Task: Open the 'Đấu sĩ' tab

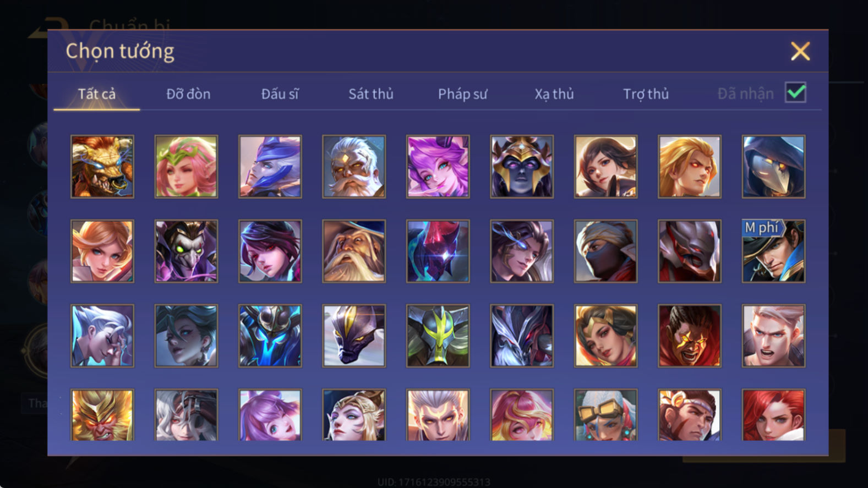Action: click(x=280, y=94)
